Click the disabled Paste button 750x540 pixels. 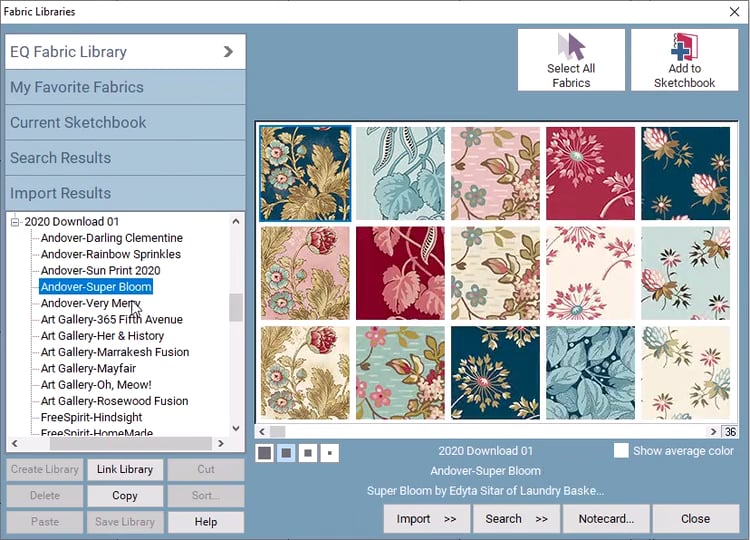pos(44,522)
